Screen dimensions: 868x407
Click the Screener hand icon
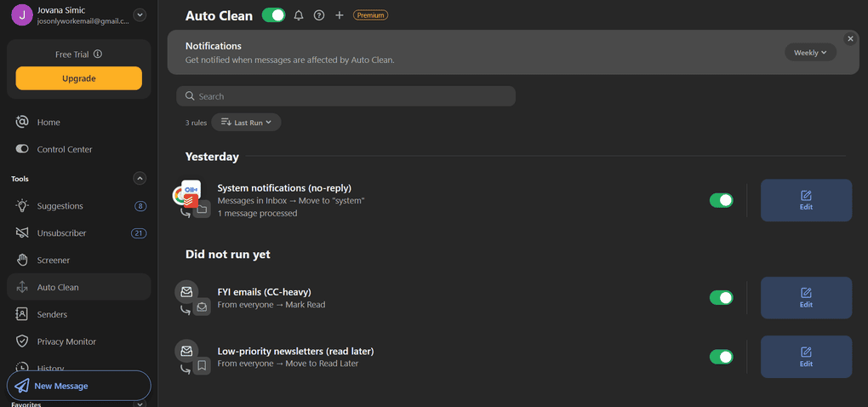(22, 261)
